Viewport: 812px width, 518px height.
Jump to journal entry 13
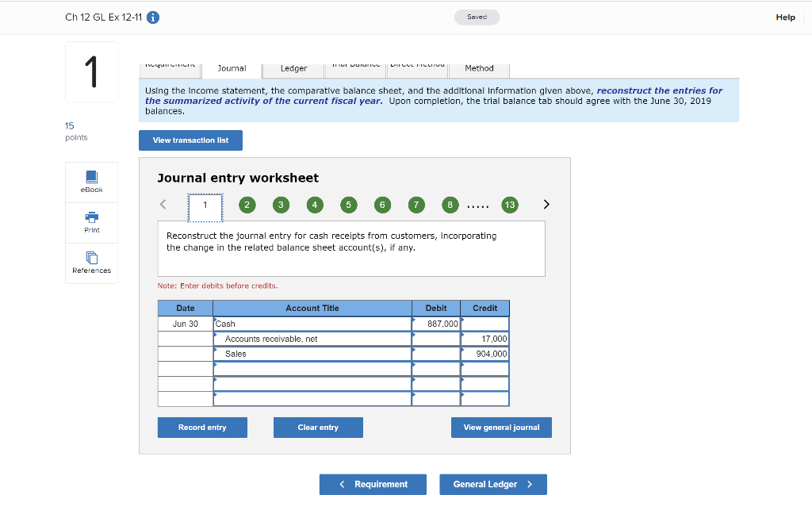pos(510,205)
